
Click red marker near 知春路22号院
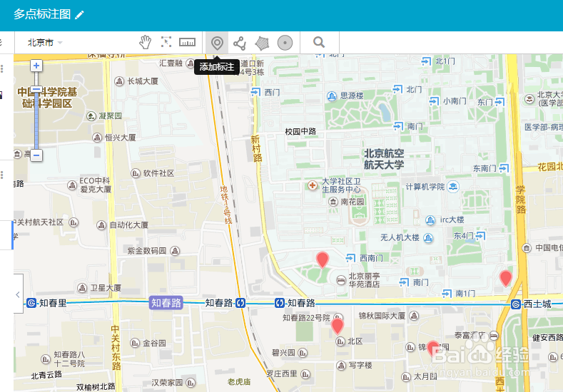pyautogui.click(x=337, y=326)
